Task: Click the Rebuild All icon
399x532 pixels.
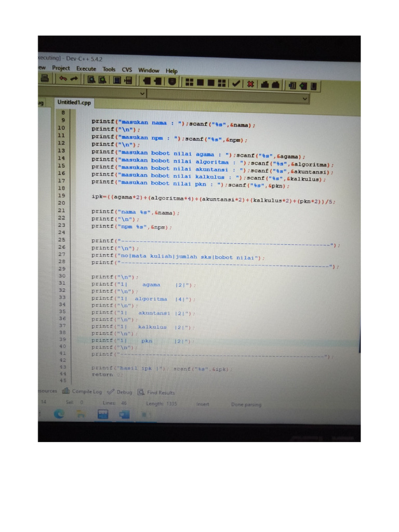Action: pyautogui.click(x=222, y=83)
